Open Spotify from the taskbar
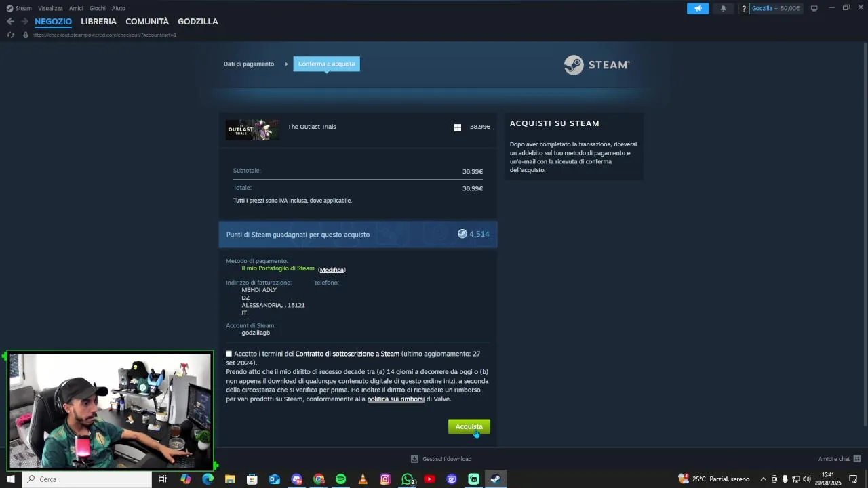Viewport: 868px width, 488px height. pos(340,479)
